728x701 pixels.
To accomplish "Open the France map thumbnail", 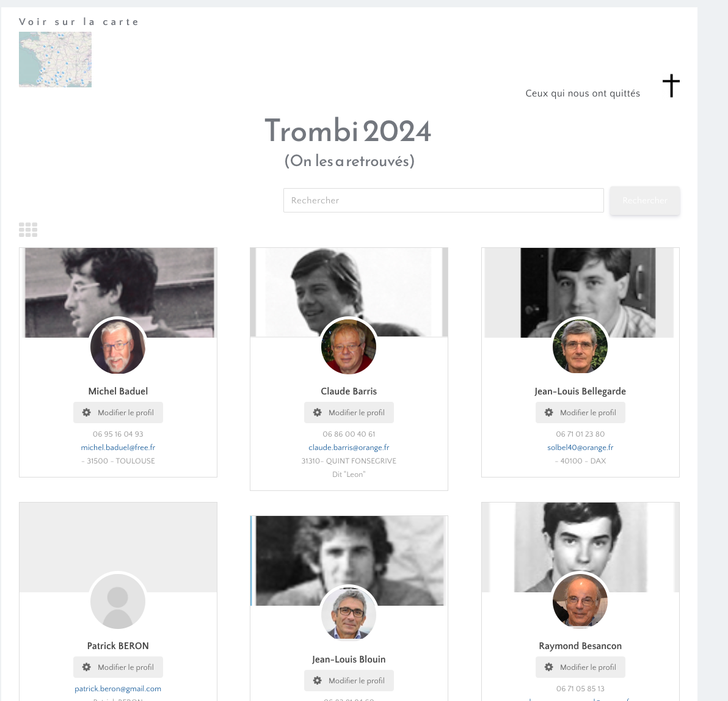I will pyautogui.click(x=55, y=59).
